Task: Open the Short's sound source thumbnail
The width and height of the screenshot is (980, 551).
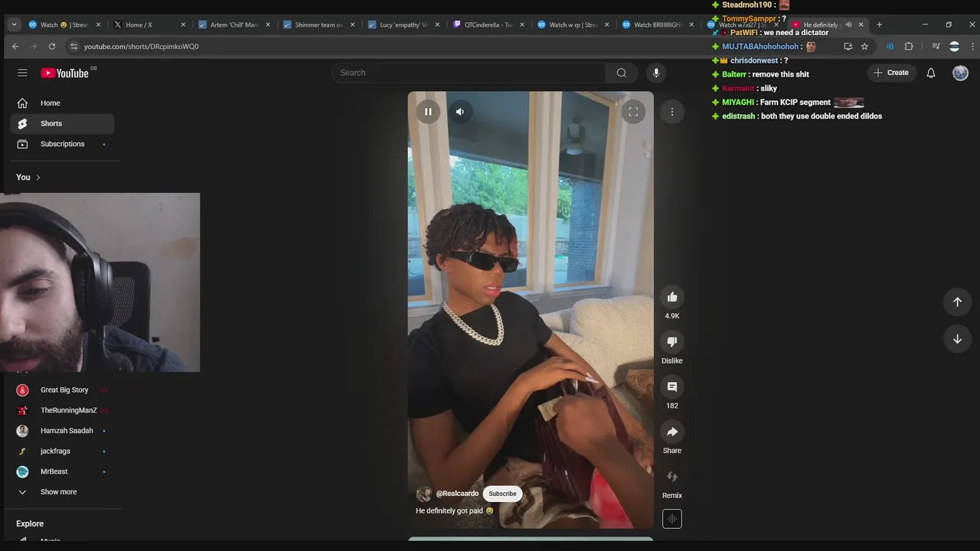Action: (x=672, y=519)
